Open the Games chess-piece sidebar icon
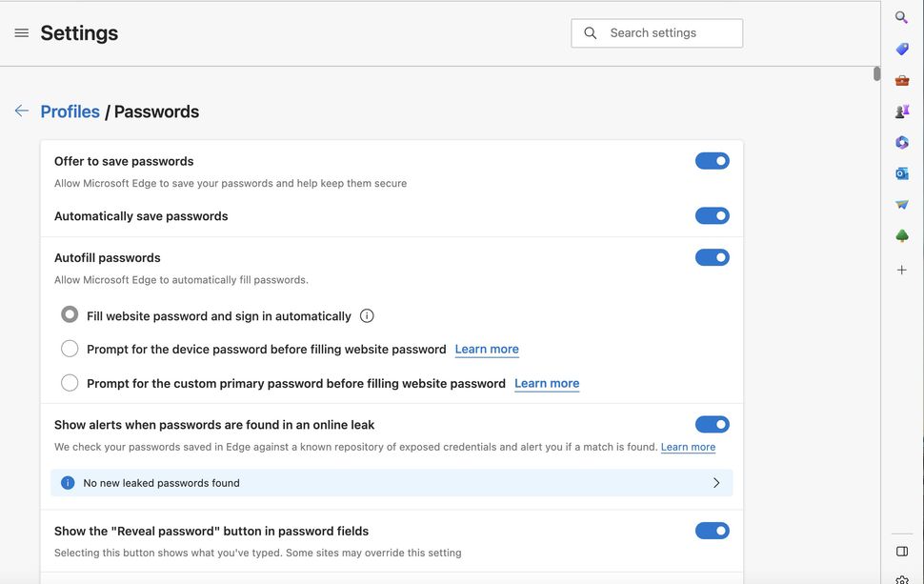The image size is (924, 584). click(x=902, y=111)
